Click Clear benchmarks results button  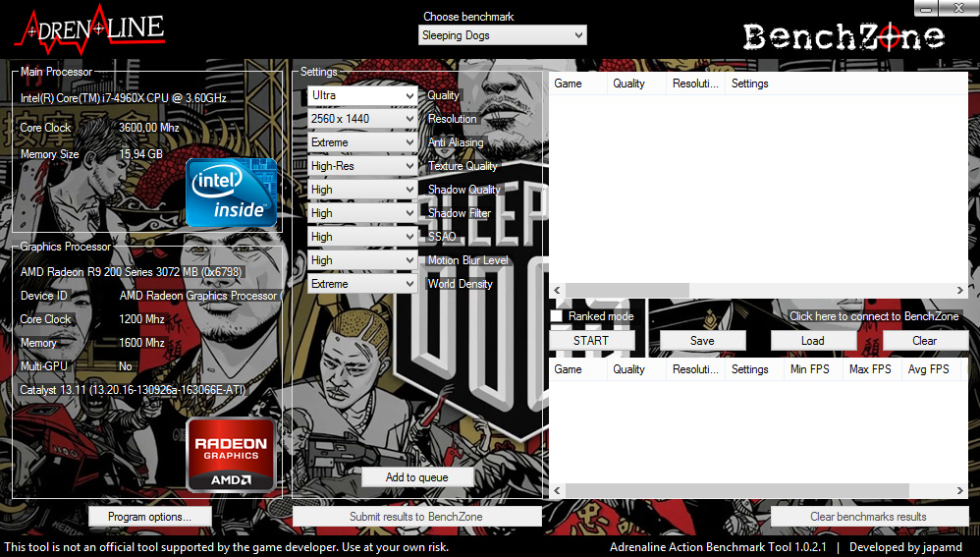[x=868, y=517]
